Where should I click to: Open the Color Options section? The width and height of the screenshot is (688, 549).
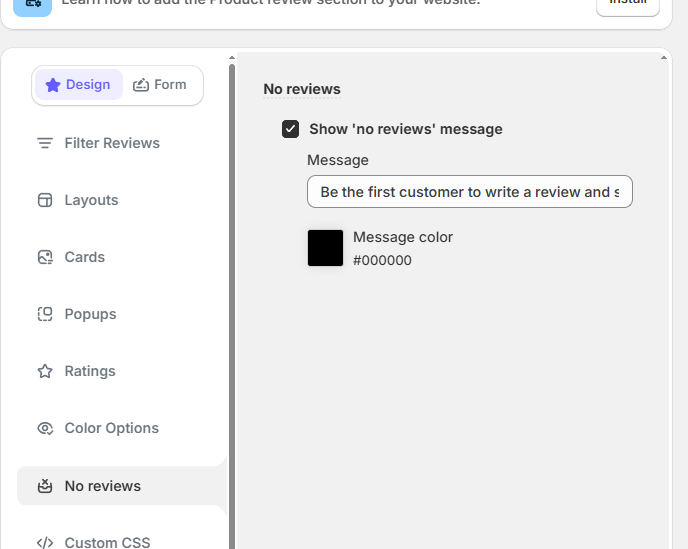point(111,428)
